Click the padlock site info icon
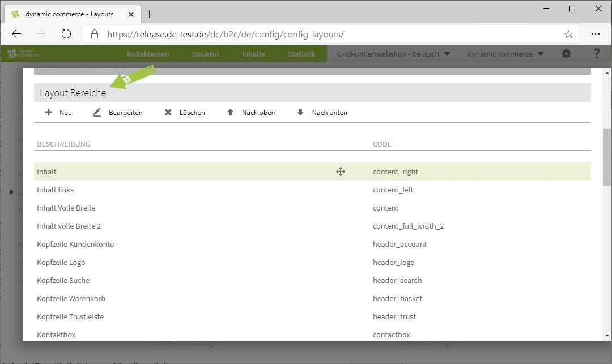 [x=95, y=34]
